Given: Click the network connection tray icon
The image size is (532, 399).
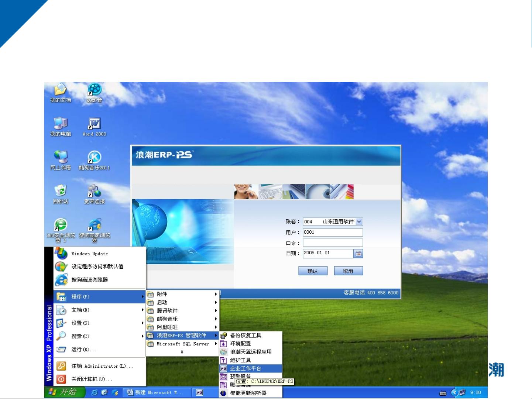Looking at the screenshot, I should tap(462, 392).
